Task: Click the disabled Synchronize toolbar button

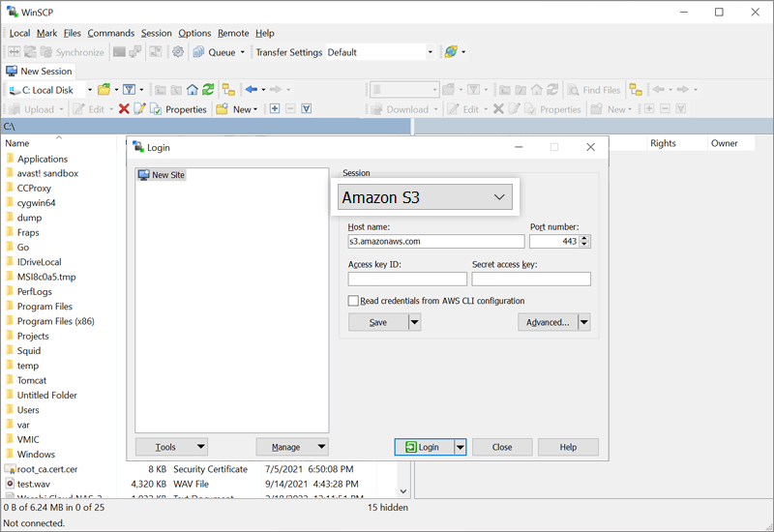Action: pyautogui.click(x=72, y=52)
